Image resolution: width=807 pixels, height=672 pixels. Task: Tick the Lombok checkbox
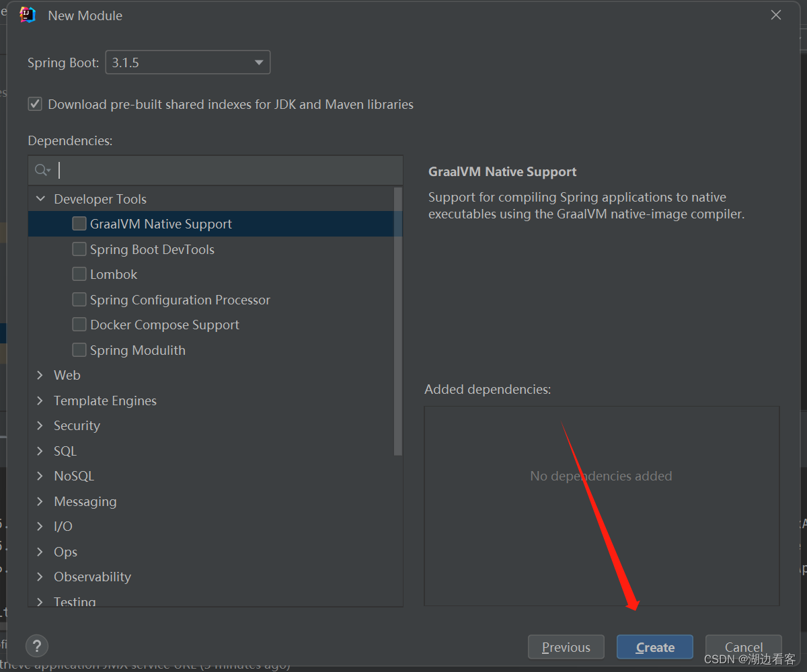point(79,274)
